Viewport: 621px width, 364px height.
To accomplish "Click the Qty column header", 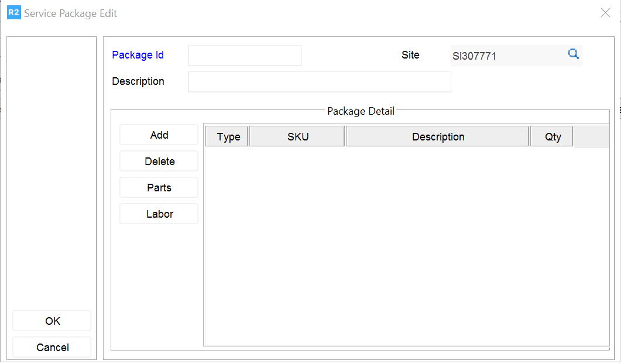I will pyautogui.click(x=552, y=137).
